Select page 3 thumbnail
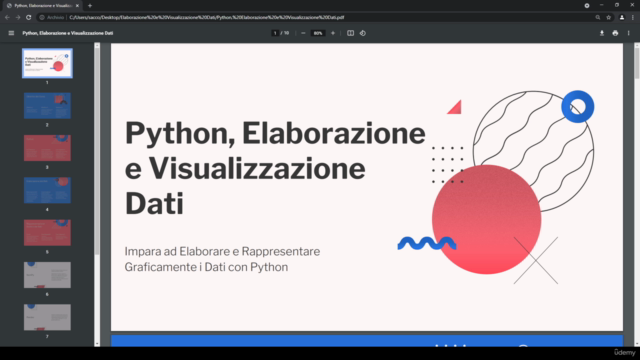The width and height of the screenshot is (640, 360). 47,148
